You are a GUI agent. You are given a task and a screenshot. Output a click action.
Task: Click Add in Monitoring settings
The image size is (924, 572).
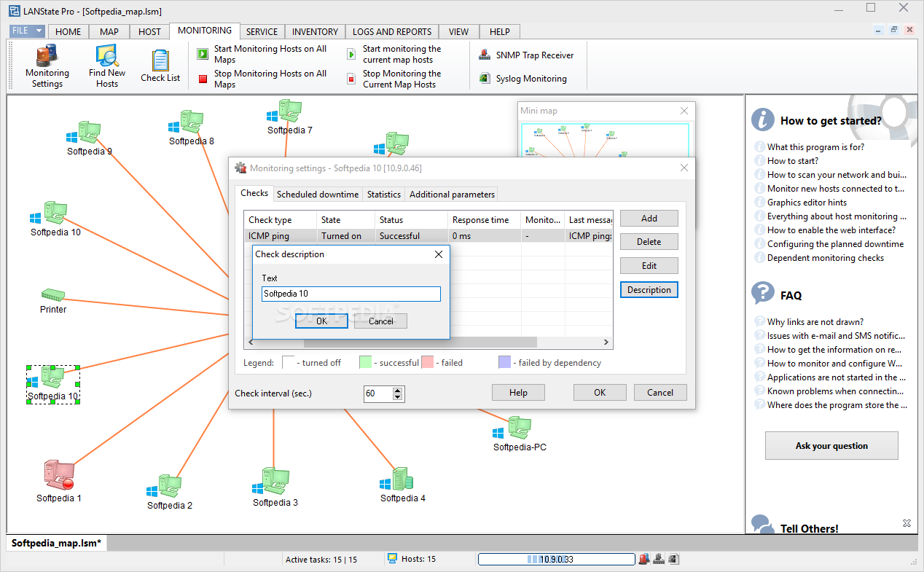click(x=649, y=218)
